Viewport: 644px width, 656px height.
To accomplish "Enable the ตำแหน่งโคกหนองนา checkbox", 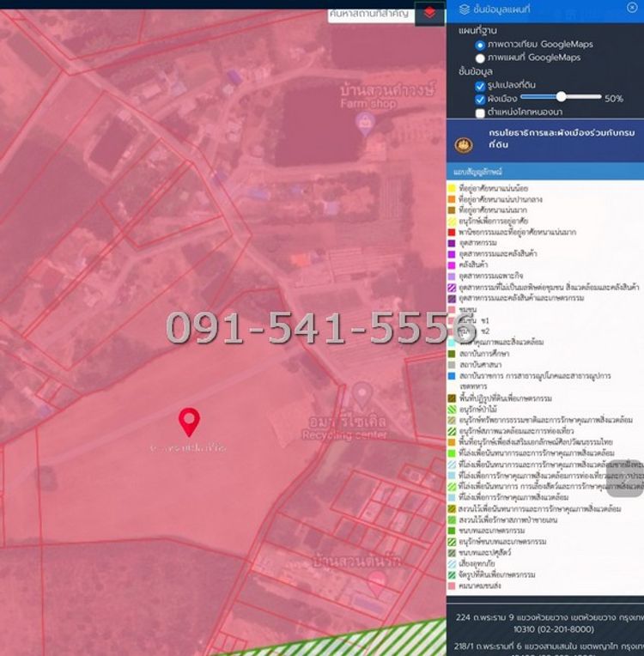I will click(480, 112).
